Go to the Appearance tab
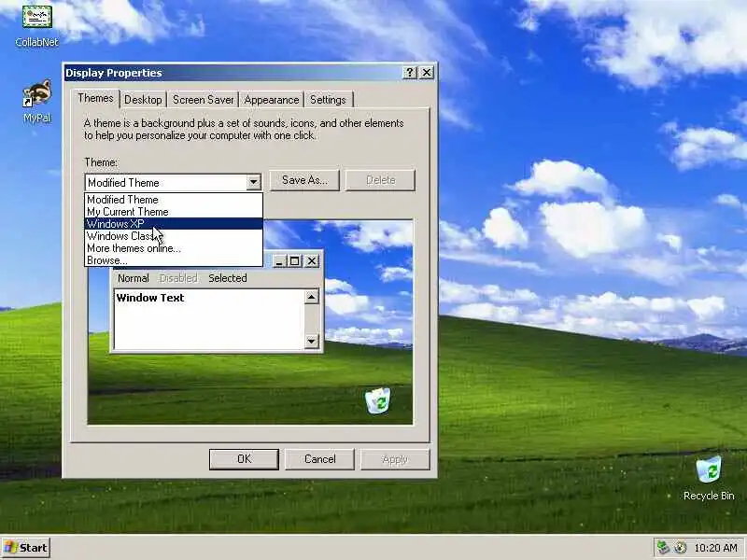Image resolution: width=747 pixels, height=560 pixels. [272, 100]
